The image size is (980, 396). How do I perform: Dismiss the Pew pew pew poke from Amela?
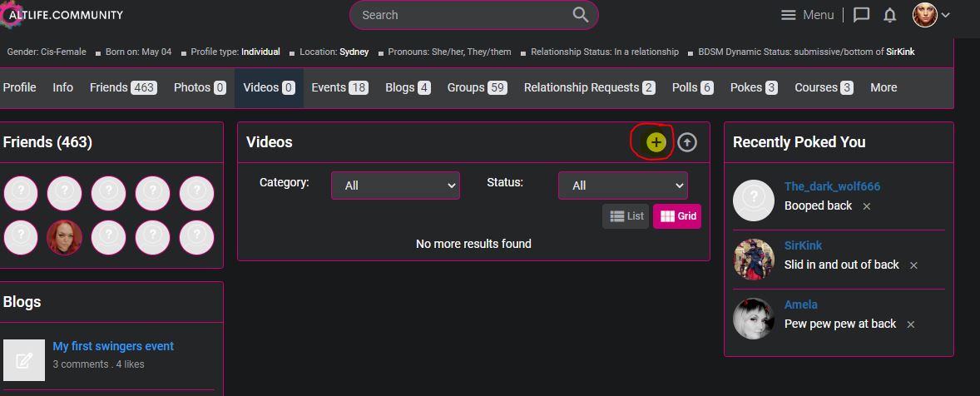click(x=910, y=324)
